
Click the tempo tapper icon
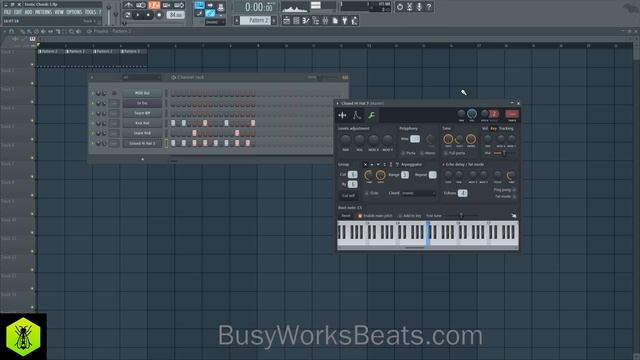coord(354,20)
